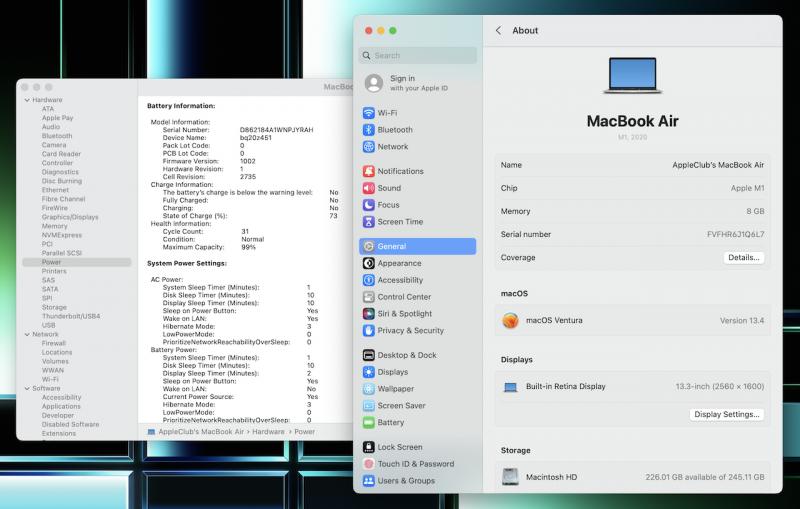Image resolution: width=800 pixels, height=509 pixels.
Task: Click Hardware in the path bar
Action: click(268, 431)
